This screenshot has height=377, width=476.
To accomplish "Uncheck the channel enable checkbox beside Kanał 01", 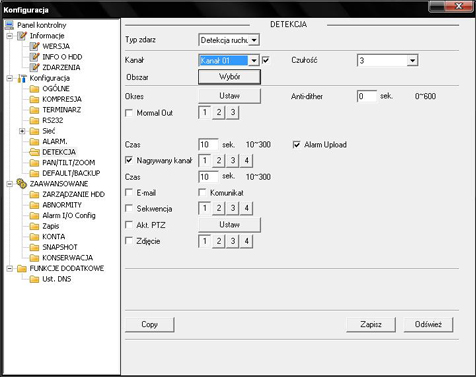I will click(x=266, y=60).
